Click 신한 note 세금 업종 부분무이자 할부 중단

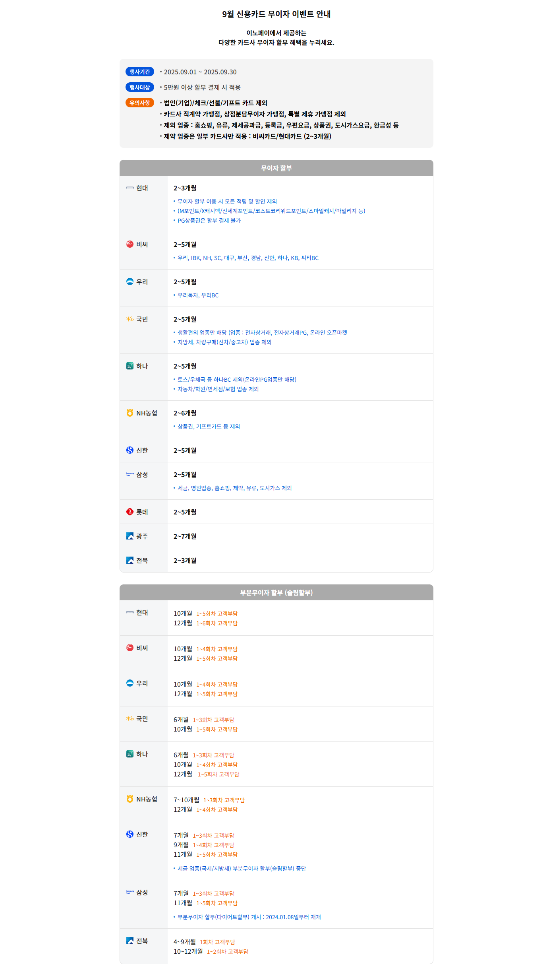[242, 869]
